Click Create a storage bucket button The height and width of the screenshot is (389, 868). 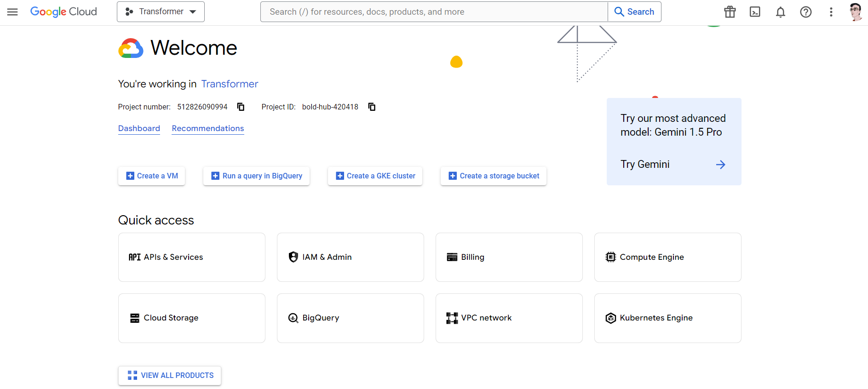click(x=493, y=176)
